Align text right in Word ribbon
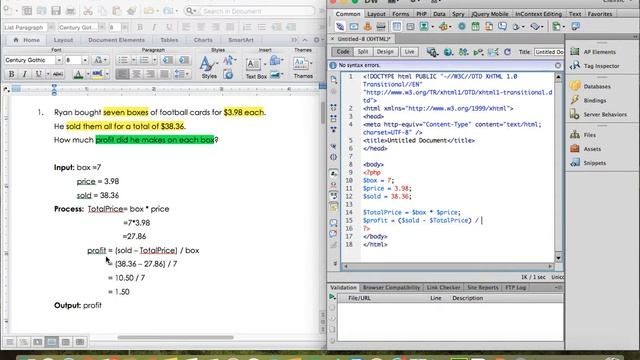The image size is (640, 360). [x=150, y=74]
